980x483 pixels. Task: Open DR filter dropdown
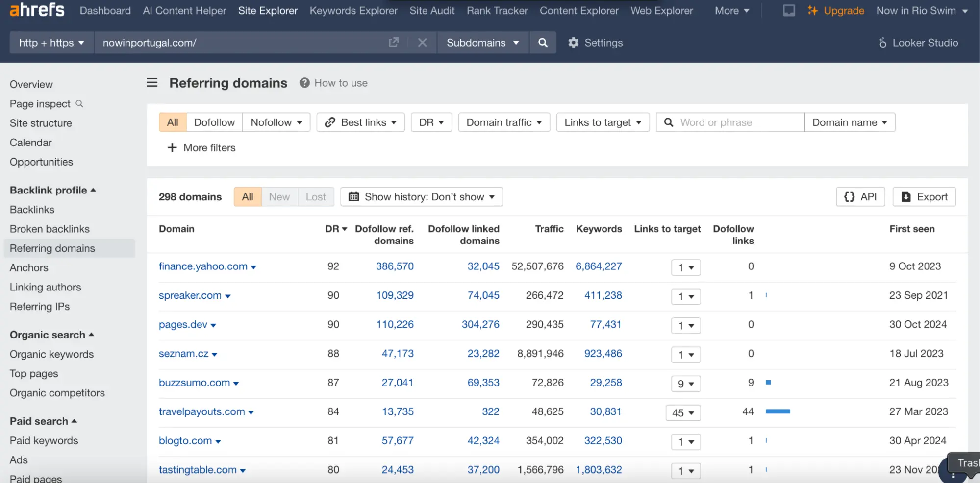(x=431, y=122)
